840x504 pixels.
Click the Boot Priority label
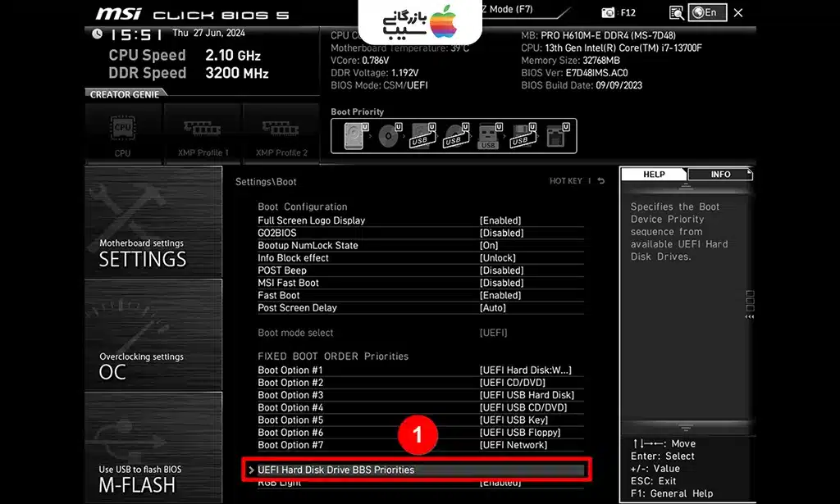[358, 111]
